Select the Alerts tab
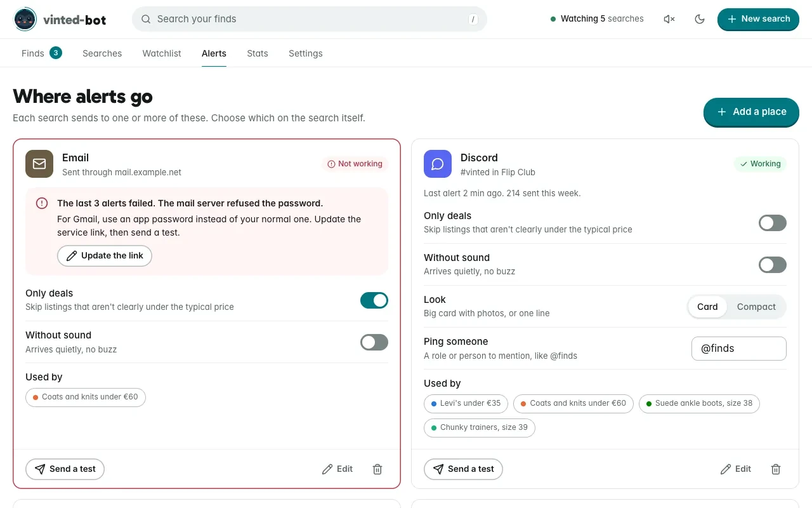This screenshot has height=508, width=812. 214,53
